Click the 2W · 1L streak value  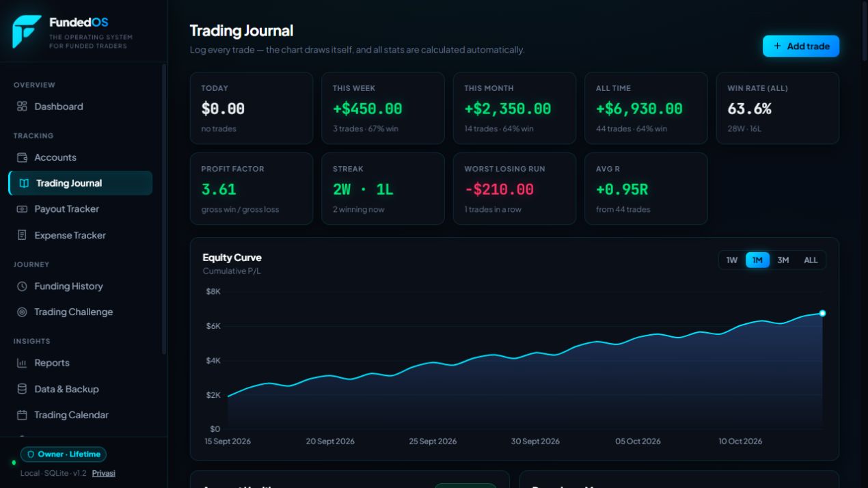pyautogui.click(x=363, y=189)
